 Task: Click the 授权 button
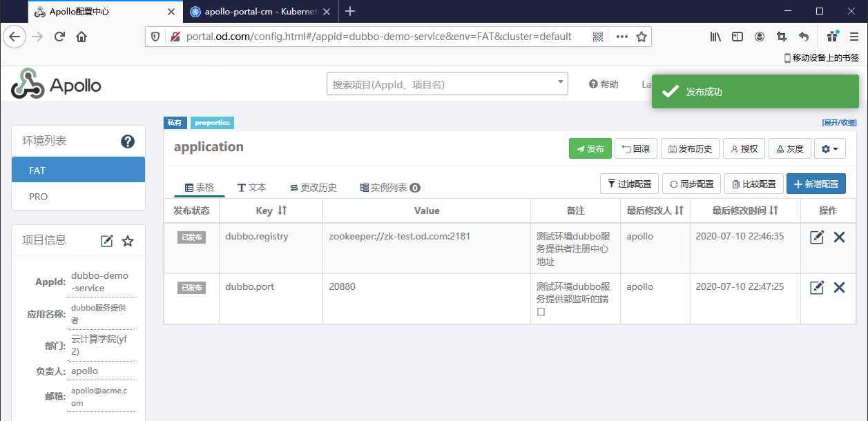click(744, 148)
